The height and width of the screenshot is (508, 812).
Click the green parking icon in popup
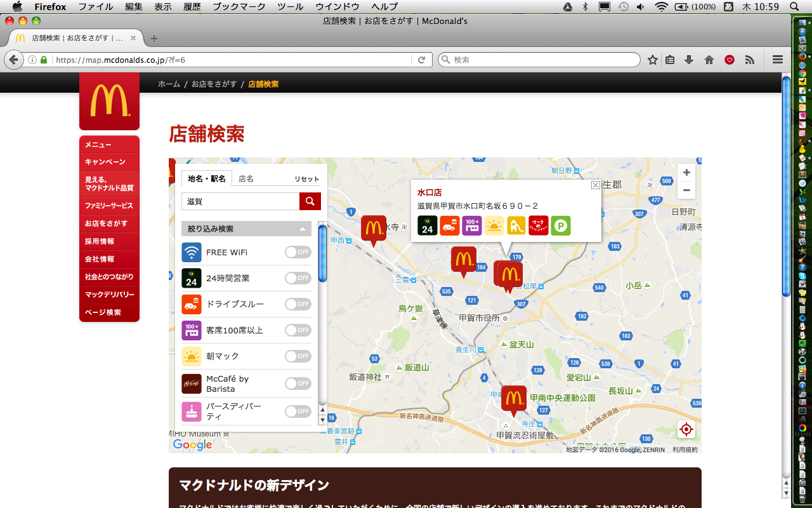(x=561, y=226)
